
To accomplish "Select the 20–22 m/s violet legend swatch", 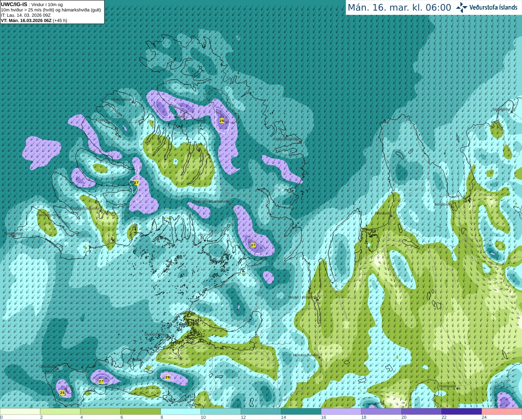I will [x=422, y=411].
